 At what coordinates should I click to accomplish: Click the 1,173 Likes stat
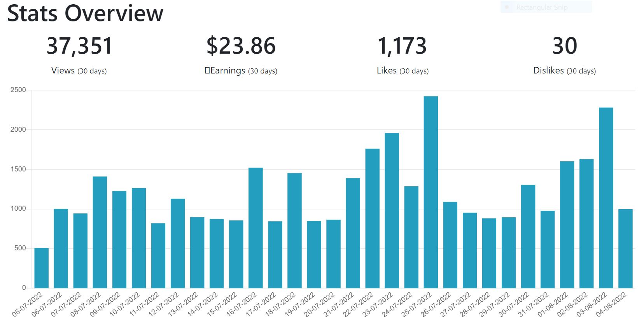[x=402, y=54]
